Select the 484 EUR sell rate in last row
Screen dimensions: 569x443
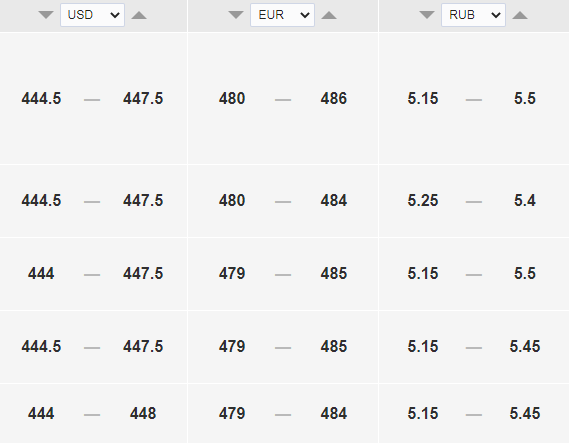[334, 413]
